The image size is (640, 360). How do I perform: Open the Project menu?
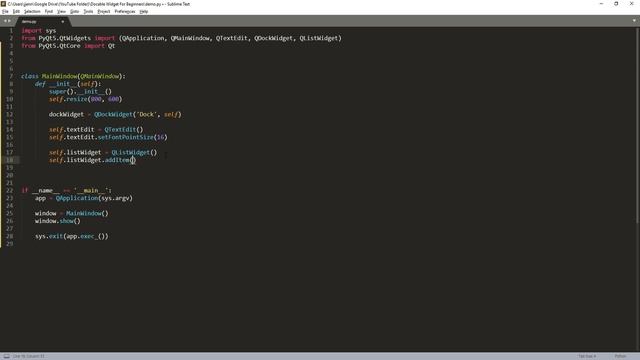tap(104, 11)
